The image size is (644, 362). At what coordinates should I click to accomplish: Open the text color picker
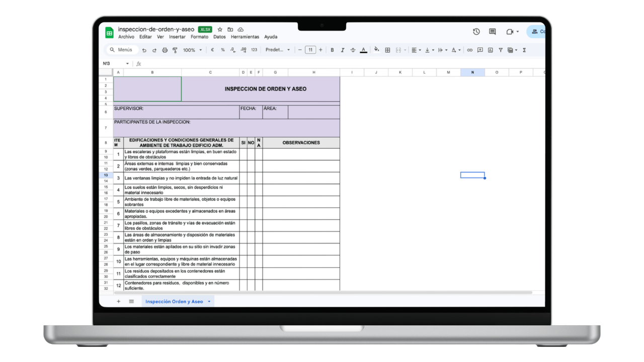pos(364,50)
